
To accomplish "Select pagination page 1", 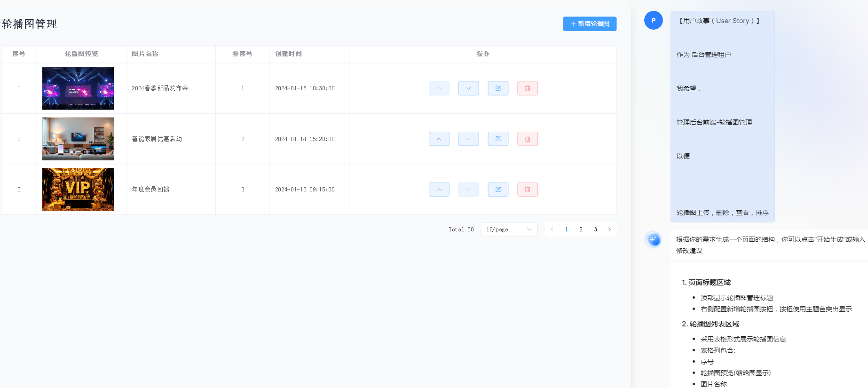I will pos(566,230).
